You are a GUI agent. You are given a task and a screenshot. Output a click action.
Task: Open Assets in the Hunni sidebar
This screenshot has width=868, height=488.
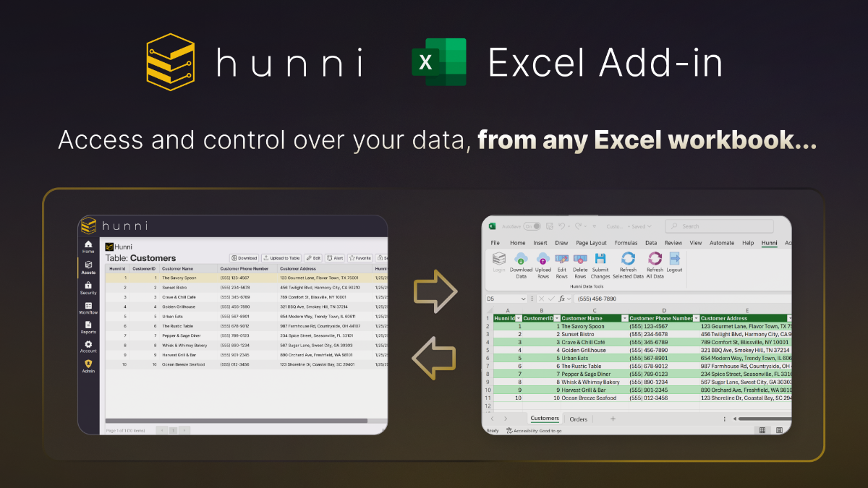click(x=88, y=267)
